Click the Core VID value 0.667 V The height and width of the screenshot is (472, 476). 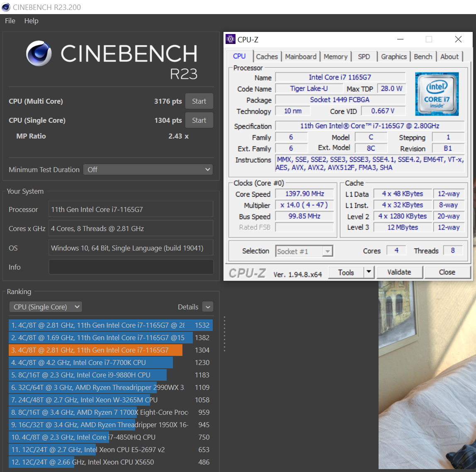(x=383, y=111)
